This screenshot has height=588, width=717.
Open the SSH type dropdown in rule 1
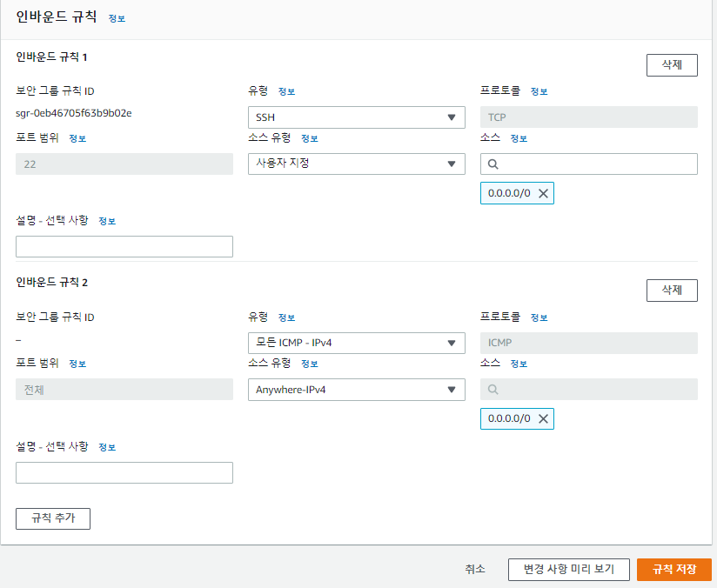click(357, 117)
